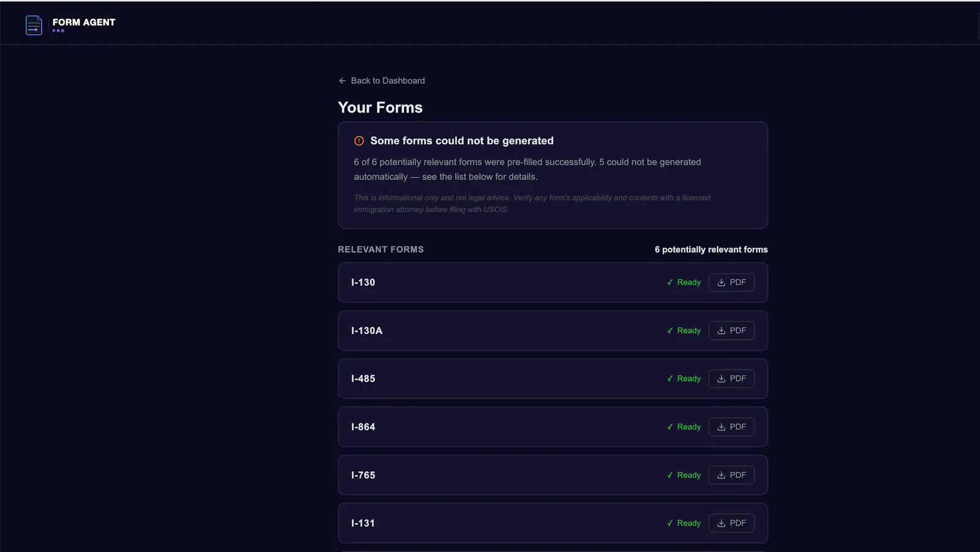Click the Ready status on the I-130A row

[684, 330]
